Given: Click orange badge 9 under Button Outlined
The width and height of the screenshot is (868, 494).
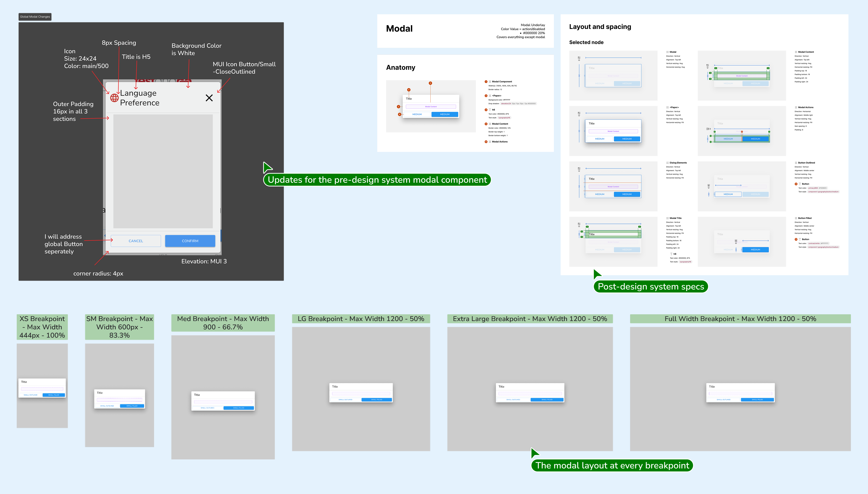Looking at the screenshot, I should [x=796, y=184].
